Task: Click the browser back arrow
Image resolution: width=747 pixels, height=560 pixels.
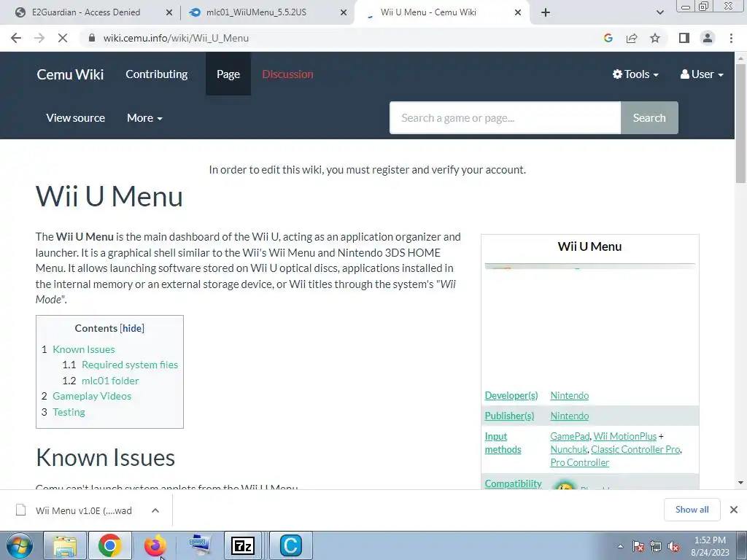Action: coord(16,38)
